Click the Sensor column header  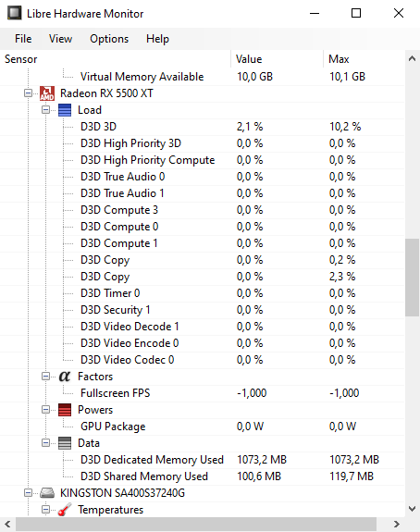click(x=116, y=59)
